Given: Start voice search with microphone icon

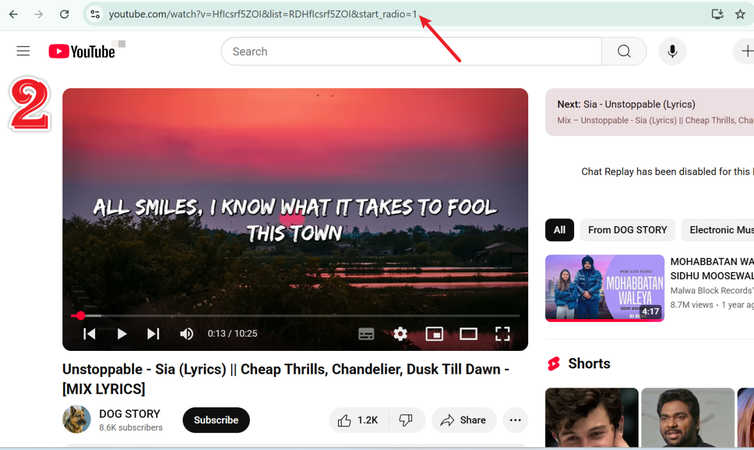Looking at the screenshot, I should (672, 51).
